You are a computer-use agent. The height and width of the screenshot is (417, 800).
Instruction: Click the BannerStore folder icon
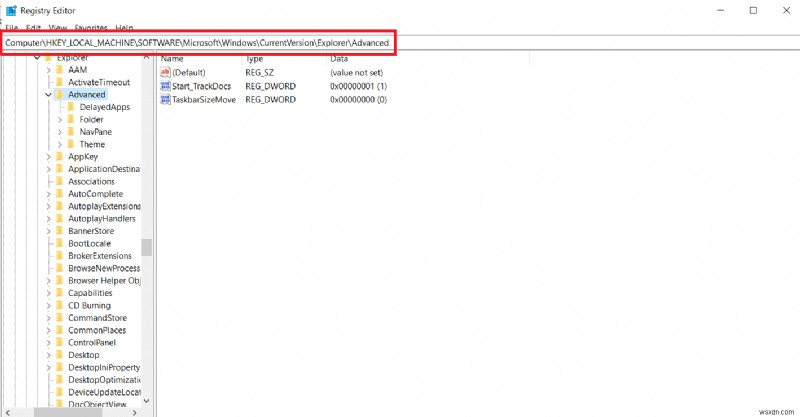coord(59,231)
